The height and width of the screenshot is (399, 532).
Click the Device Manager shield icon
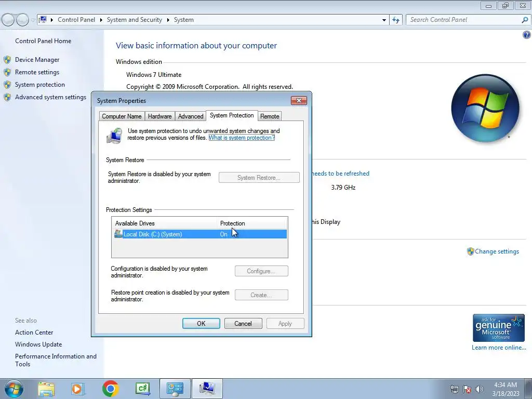click(7, 60)
